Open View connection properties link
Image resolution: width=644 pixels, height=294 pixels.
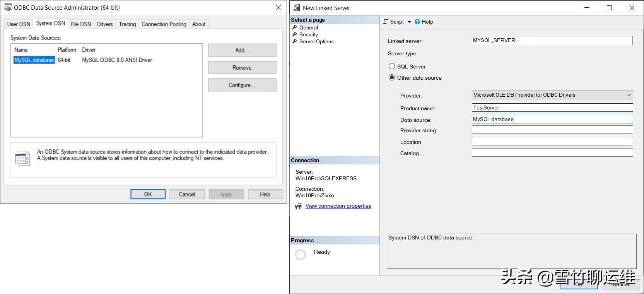[x=338, y=206]
